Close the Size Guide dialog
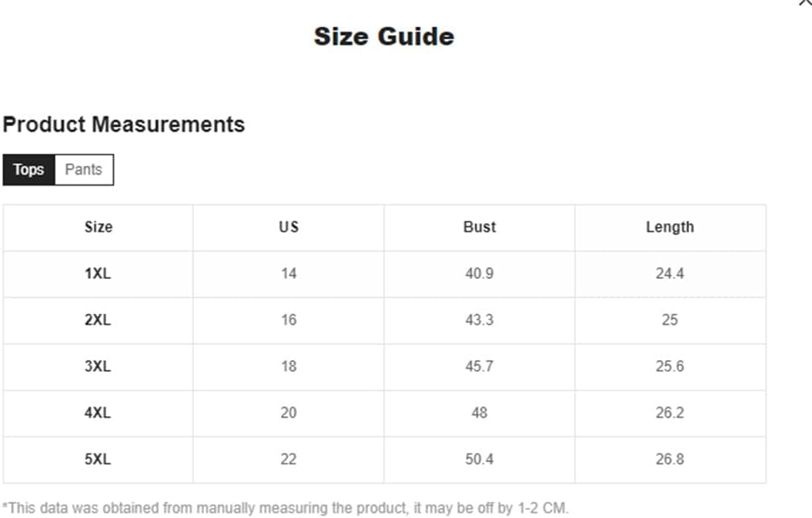The image size is (812, 518). (806, 3)
